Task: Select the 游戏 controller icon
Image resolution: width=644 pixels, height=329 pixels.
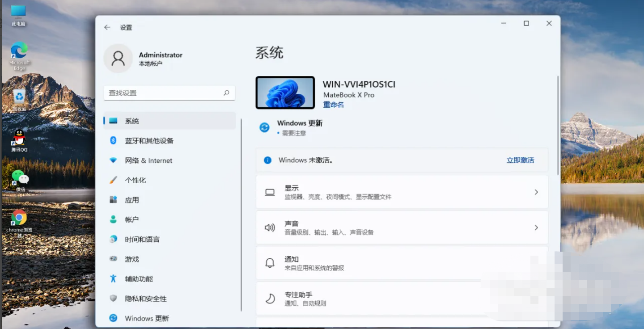Action: click(113, 259)
